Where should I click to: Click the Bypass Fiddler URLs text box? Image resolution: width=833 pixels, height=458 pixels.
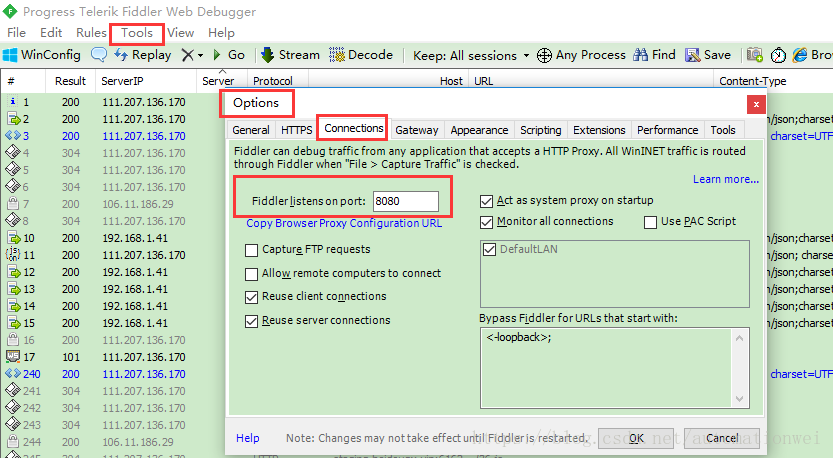point(605,368)
